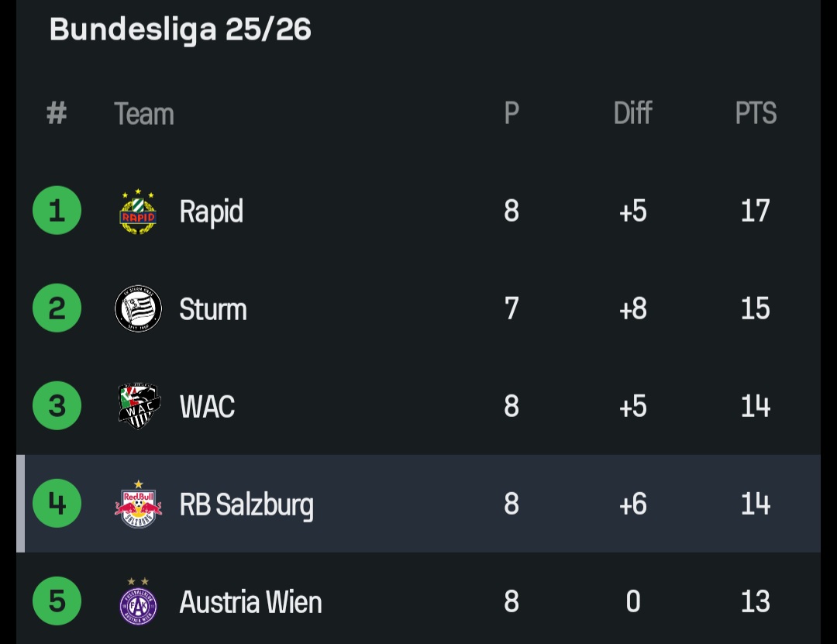Viewport: 837px width, 644px height.
Task: Open the RB Salzburg team name
Action: (246, 505)
